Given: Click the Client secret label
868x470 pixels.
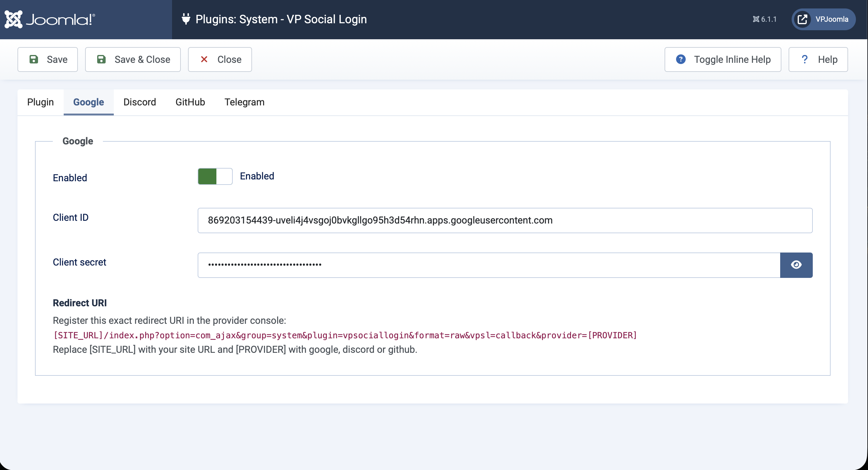Looking at the screenshot, I should [79, 262].
